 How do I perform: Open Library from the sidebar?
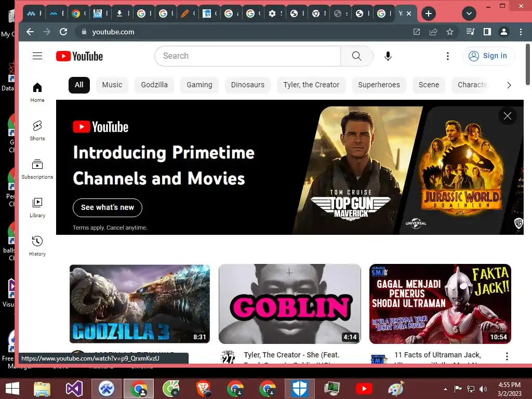coord(37,208)
